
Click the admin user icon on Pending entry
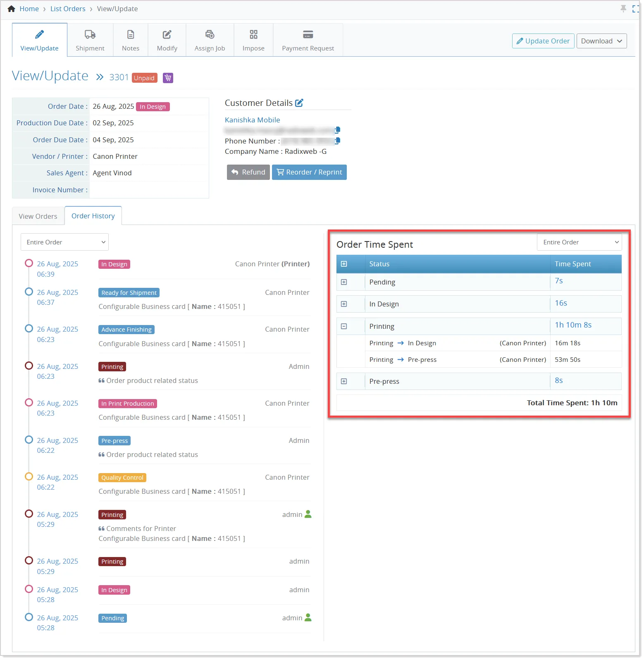tap(308, 618)
